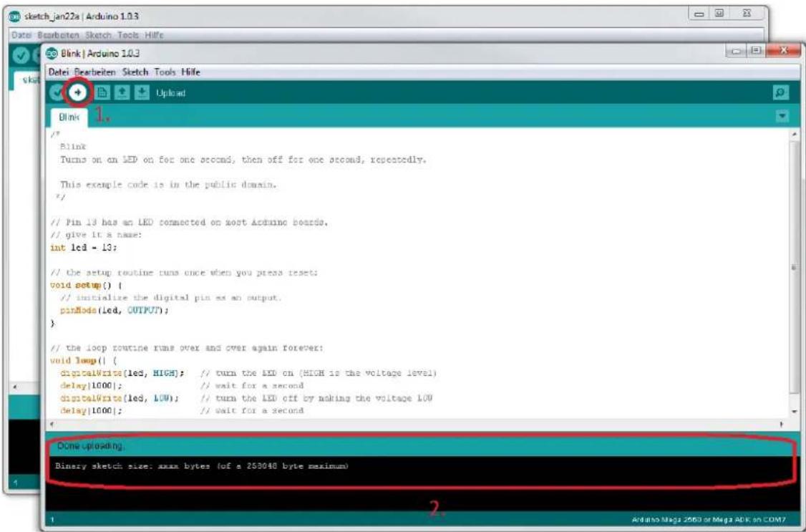Close the Blink window
The width and height of the screenshot is (806, 532).
(x=783, y=50)
